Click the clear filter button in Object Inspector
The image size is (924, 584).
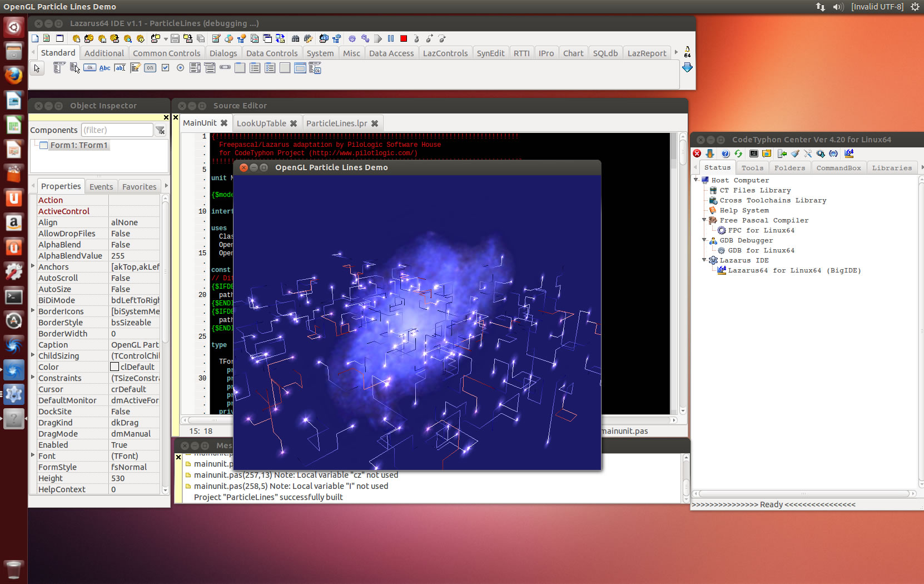160,130
